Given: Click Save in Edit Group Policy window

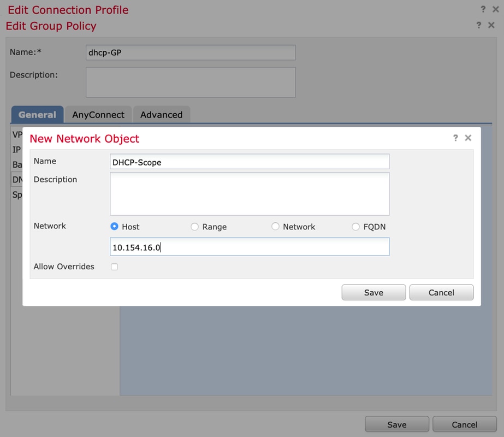Looking at the screenshot, I should (x=397, y=424).
